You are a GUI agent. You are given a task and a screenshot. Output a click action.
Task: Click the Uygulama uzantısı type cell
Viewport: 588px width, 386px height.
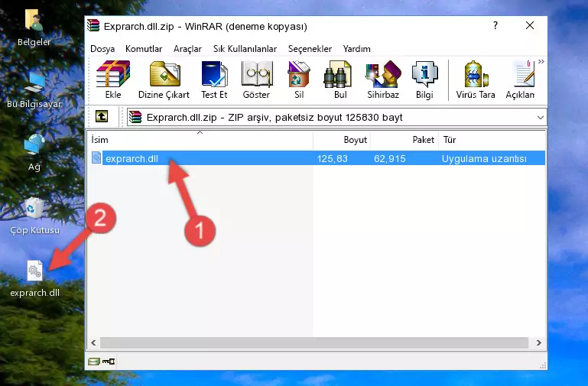tap(484, 158)
